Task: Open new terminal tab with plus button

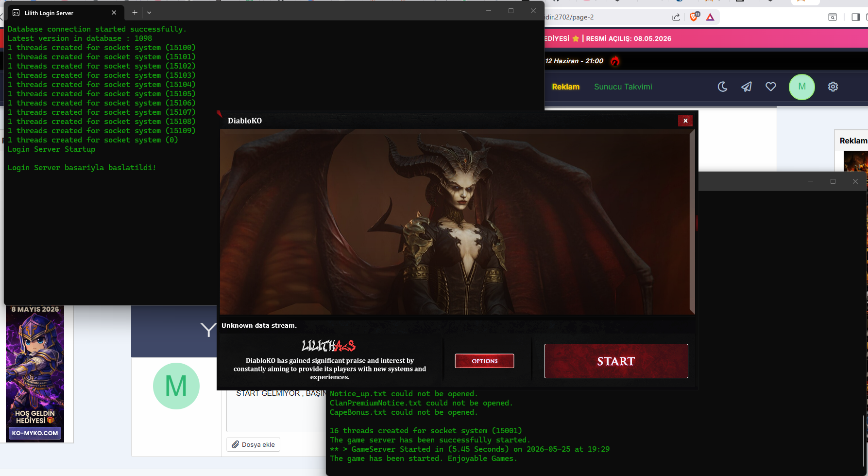Action: pos(135,13)
